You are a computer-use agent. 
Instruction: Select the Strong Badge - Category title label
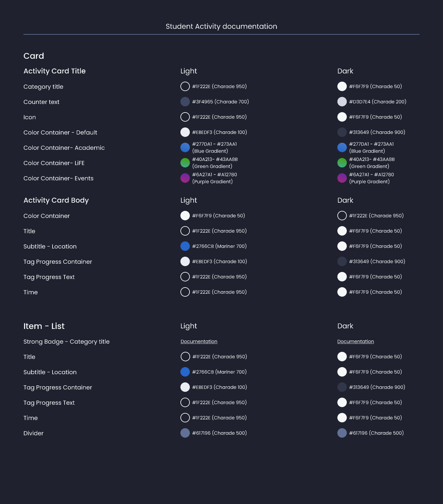click(x=66, y=342)
